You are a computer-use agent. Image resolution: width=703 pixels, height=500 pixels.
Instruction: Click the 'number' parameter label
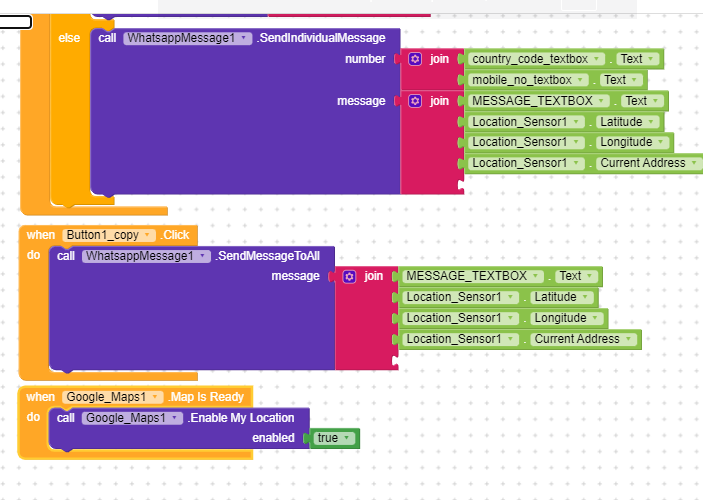click(365, 59)
